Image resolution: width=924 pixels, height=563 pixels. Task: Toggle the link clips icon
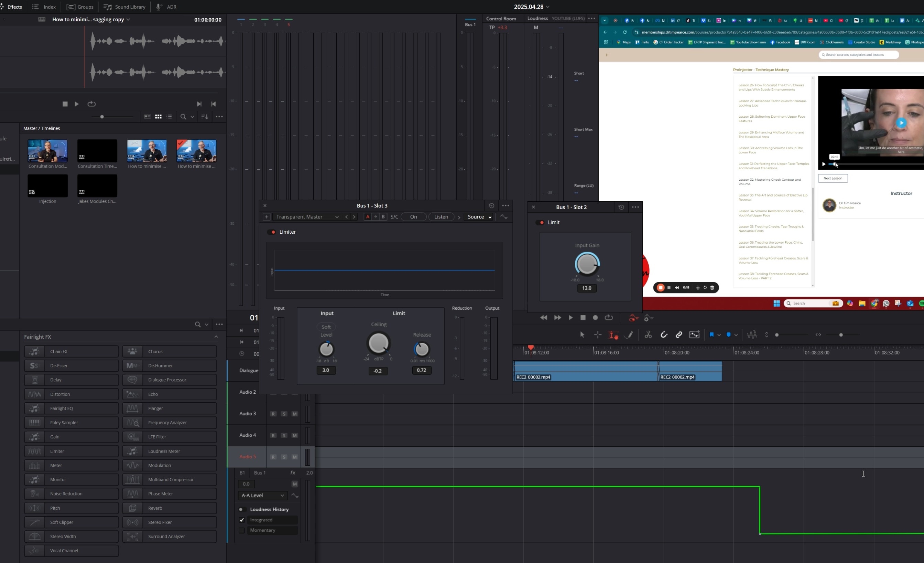[x=679, y=335]
